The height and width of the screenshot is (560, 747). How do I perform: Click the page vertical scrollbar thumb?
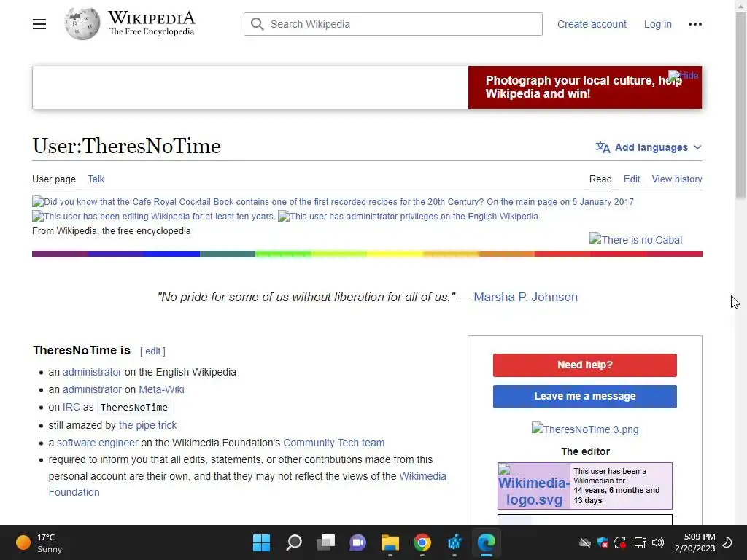pyautogui.click(x=741, y=105)
